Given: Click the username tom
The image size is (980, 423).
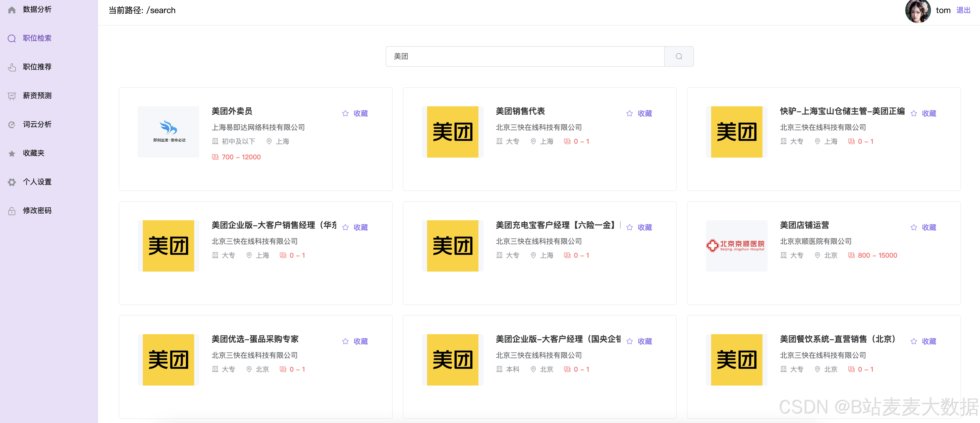Looking at the screenshot, I should pyautogui.click(x=943, y=10).
